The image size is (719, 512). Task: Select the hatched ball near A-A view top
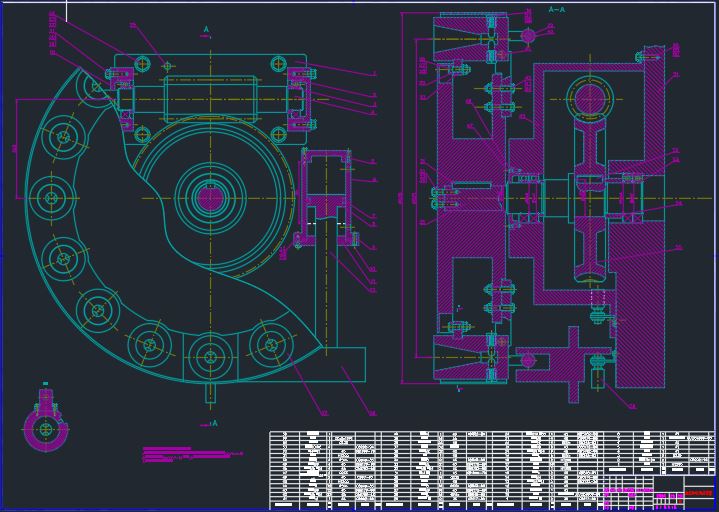pyautogui.click(x=528, y=35)
